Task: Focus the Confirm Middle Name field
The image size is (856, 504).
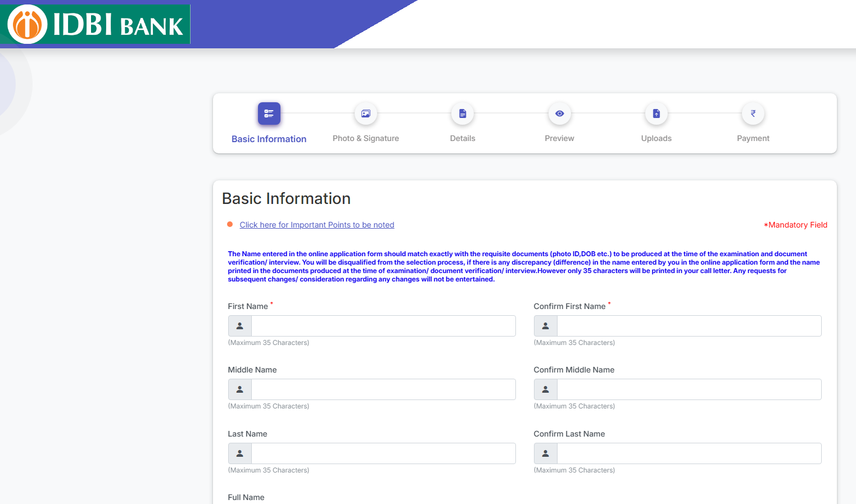Action: [x=689, y=389]
